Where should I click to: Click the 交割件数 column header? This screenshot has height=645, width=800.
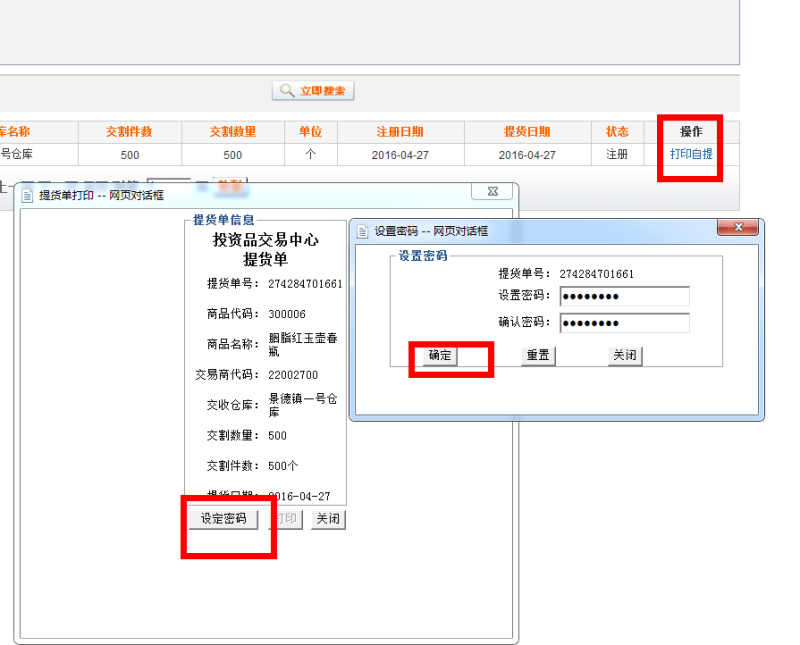[x=129, y=132]
